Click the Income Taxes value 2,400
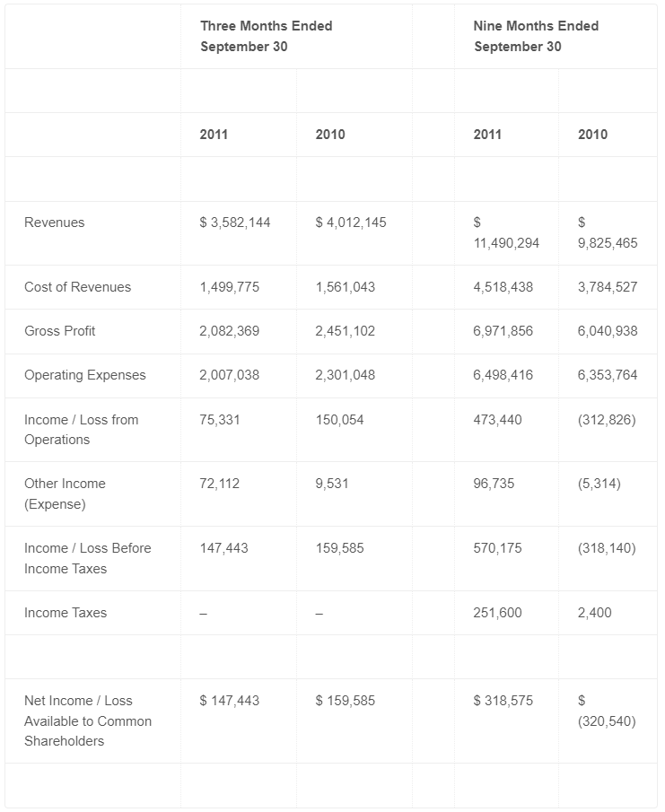The height and width of the screenshot is (812, 665). tap(595, 613)
